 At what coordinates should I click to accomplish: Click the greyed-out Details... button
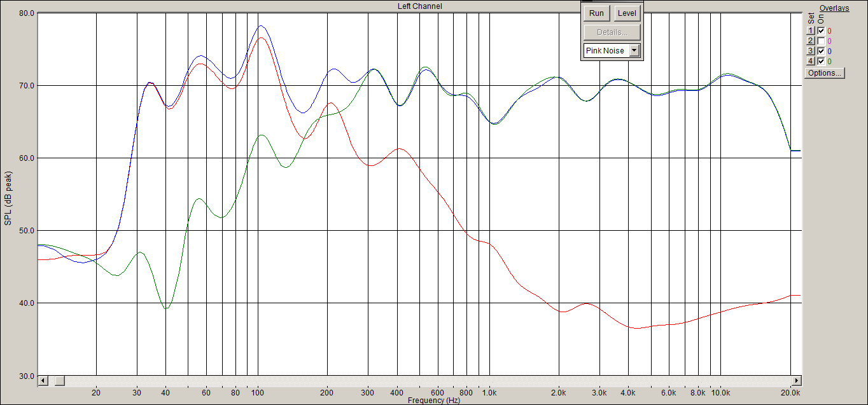tap(612, 32)
